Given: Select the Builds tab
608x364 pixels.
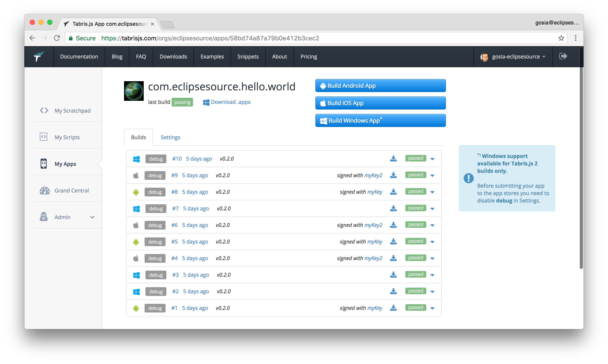Looking at the screenshot, I should (138, 137).
